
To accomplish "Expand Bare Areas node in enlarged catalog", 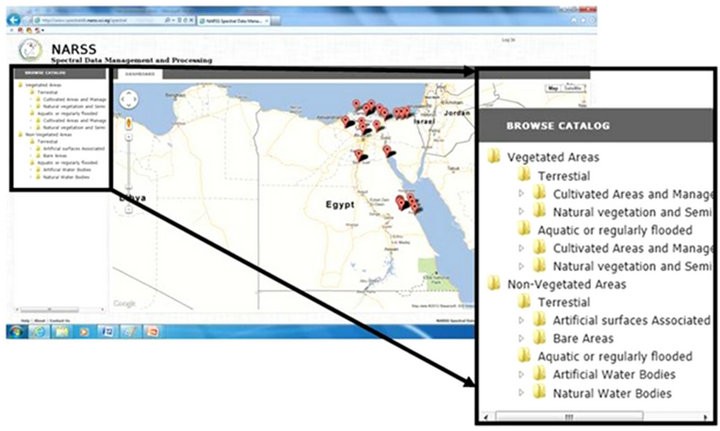I will (x=521, y=338).
